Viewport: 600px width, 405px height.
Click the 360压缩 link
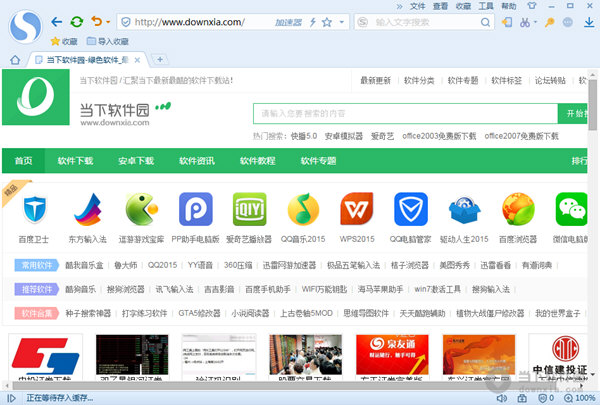pyautogui.click(x=238, y=265)
